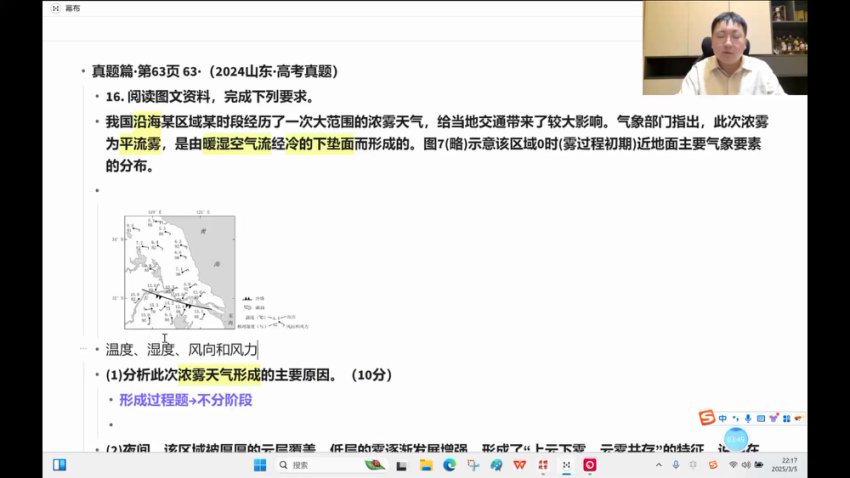Open the IME soft keyboard icon

(x=759, y=417)
